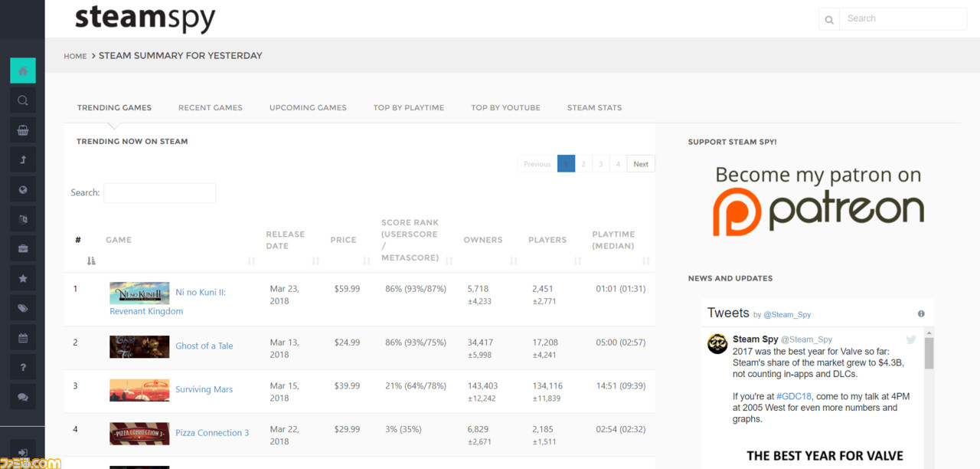Click the 05:00 (02:57) playtime for Ghost of a Tale
This screenshot has width=980, height=469.
coord(621,343)
